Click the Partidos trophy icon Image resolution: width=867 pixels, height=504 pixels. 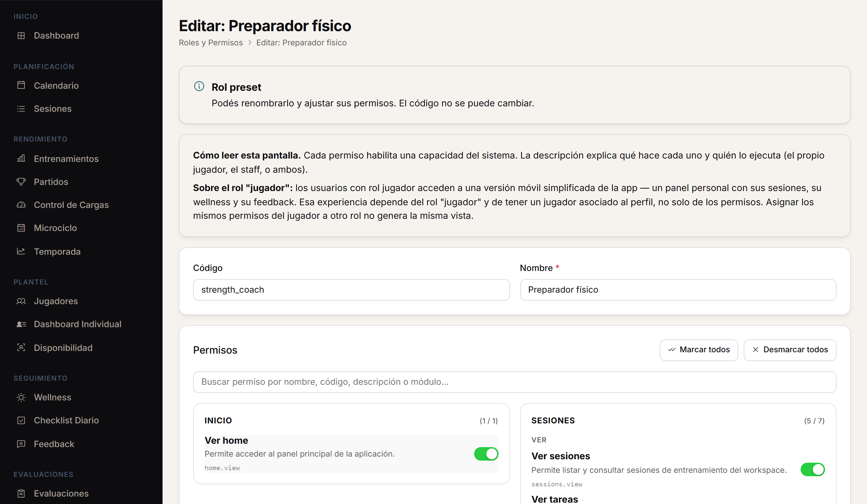click(x=21, y=182)
